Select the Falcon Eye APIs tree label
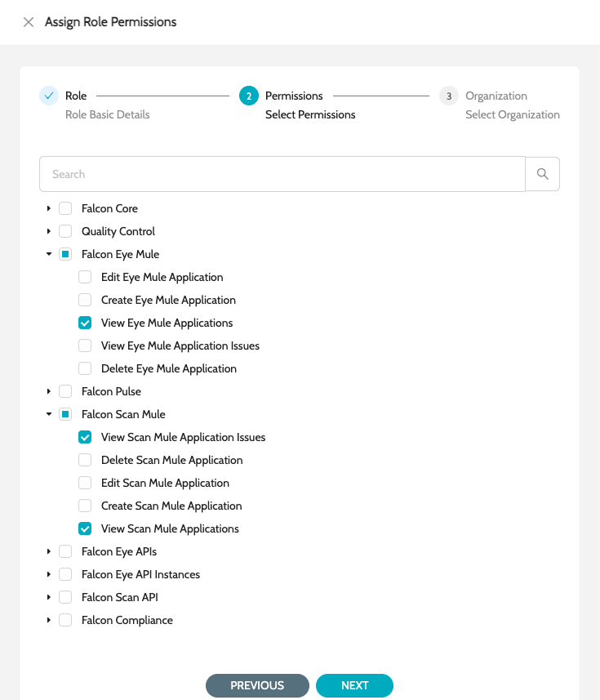The width and height of the screenshot is (600, 700). 119,552
